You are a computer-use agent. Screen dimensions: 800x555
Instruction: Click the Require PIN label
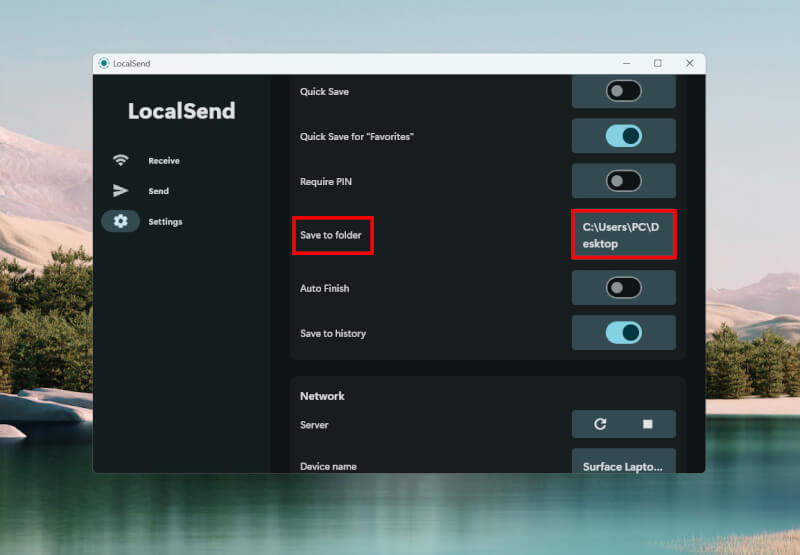(326, 182)
